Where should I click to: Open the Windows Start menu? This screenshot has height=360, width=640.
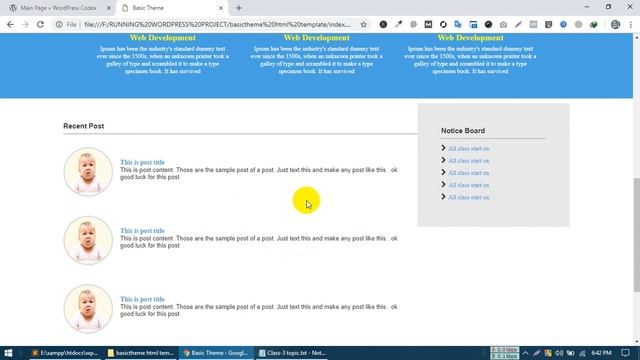(x=8, y=353)
